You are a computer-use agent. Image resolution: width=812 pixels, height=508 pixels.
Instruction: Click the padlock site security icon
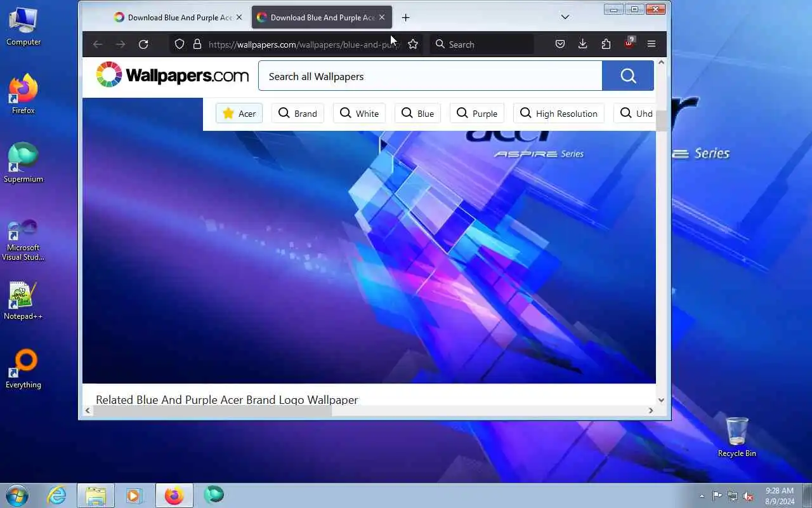click(x=197, y=44)
